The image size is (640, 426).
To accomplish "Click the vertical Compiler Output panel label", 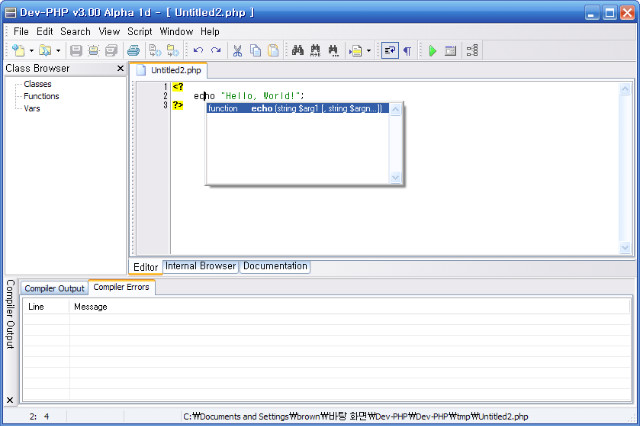I will tap(11, 314).
